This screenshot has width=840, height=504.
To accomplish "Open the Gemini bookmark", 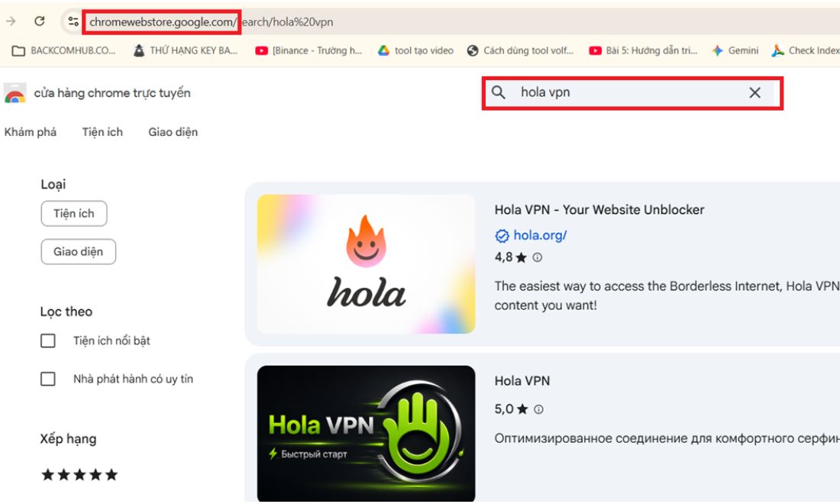I will pos(735,51).
